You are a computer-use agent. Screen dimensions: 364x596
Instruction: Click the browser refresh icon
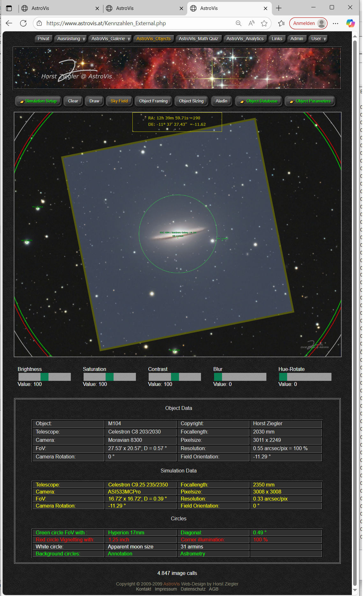[x=23, y=23]
